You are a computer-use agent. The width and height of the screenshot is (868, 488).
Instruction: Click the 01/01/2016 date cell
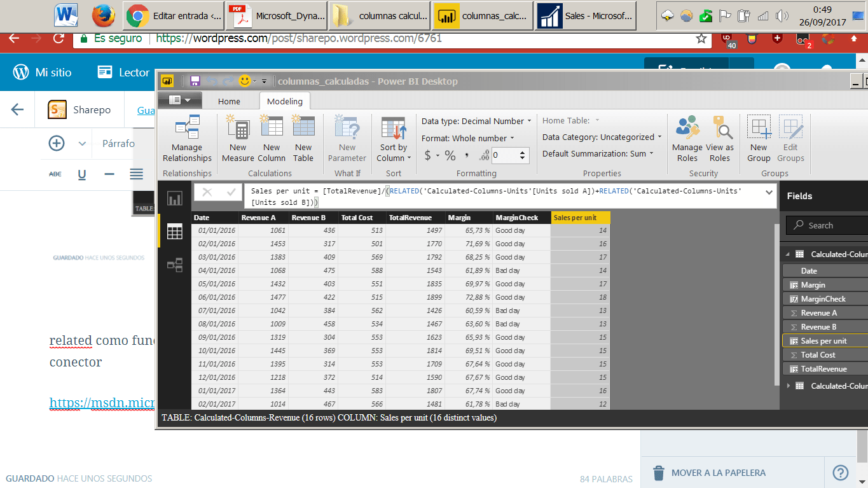pos(215,230)
